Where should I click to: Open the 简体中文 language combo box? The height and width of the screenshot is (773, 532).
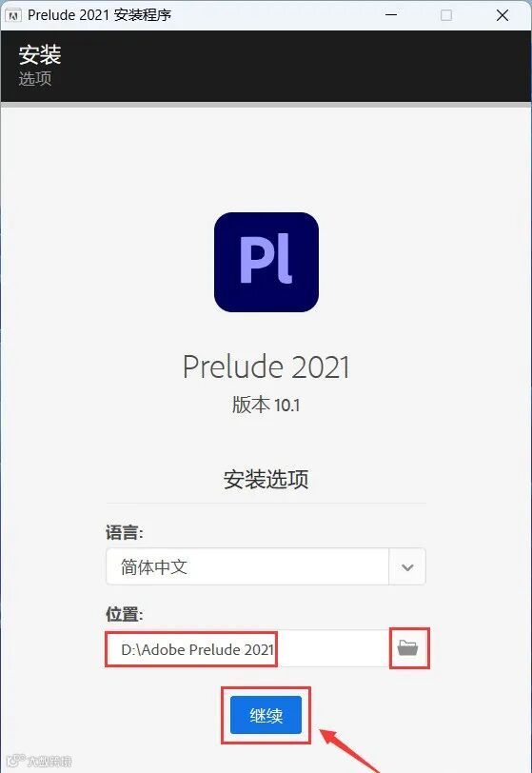point(266,567)
